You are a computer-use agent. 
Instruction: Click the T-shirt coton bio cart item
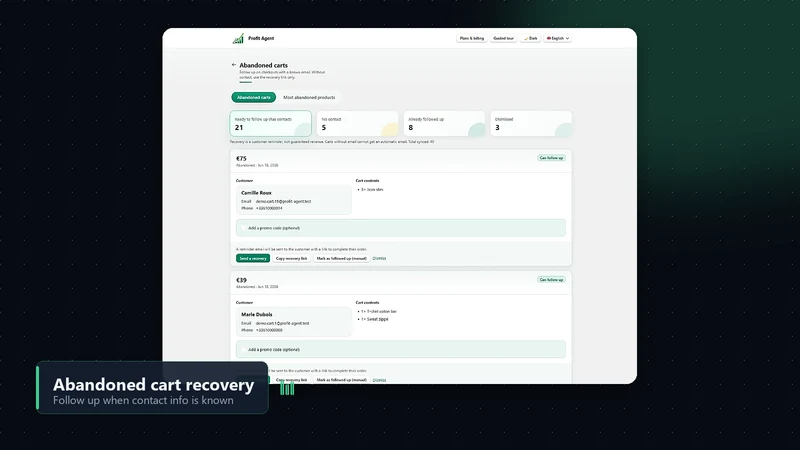[379, 311]
